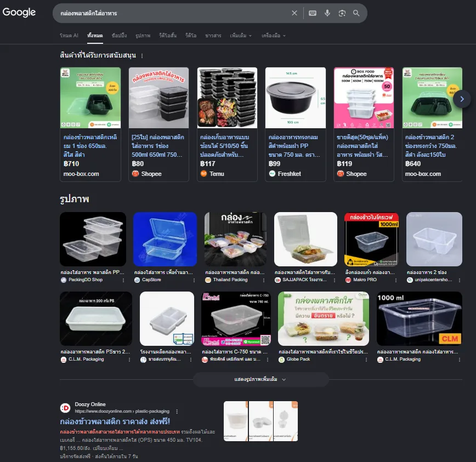Screen dimensions: 476x462
Task: Switch to โหมด AI tab
Action: [69, 36]
